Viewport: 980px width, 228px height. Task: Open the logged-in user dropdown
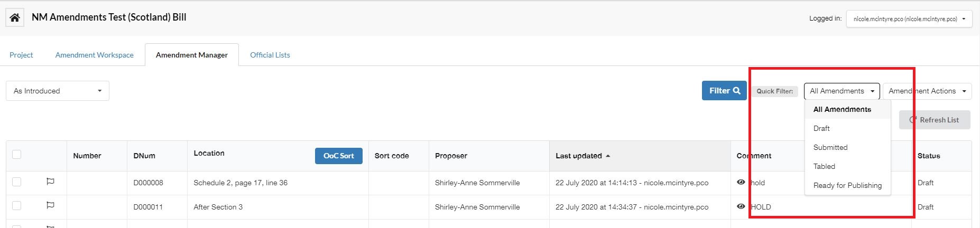point(909,18)
